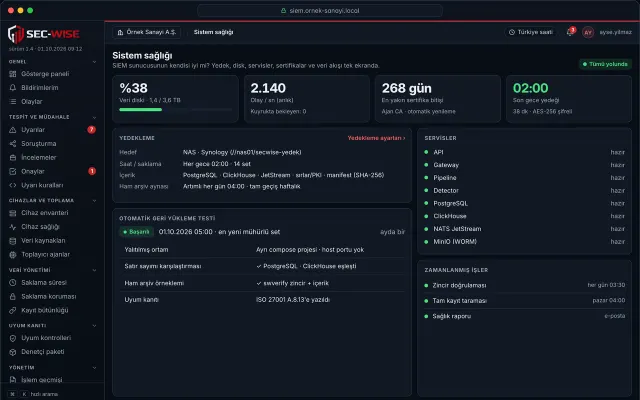Viewport: 640px width, 400px height.
Task: Select the Toplayıcı ajanlar globe icon
Action: pos(13,255)
